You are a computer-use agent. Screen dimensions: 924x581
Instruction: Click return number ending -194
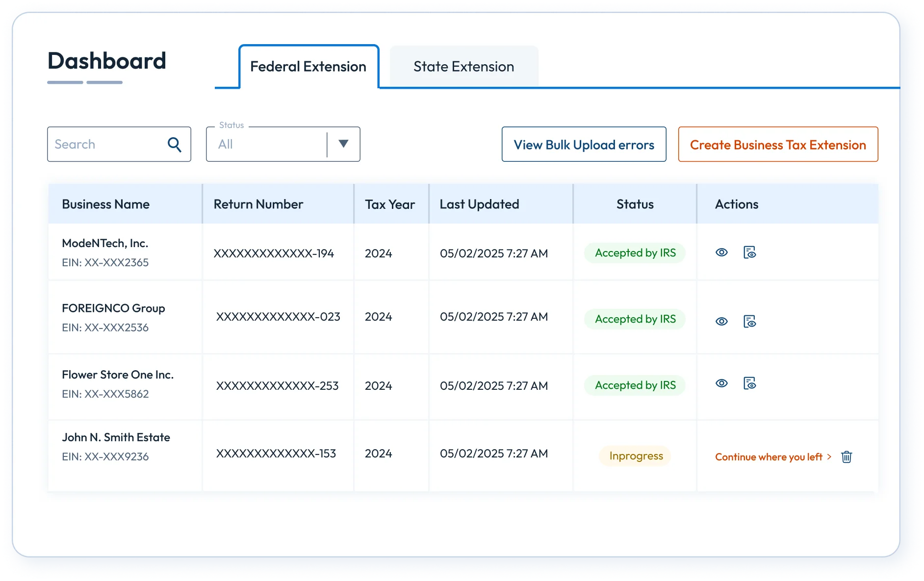coord(274,253)
